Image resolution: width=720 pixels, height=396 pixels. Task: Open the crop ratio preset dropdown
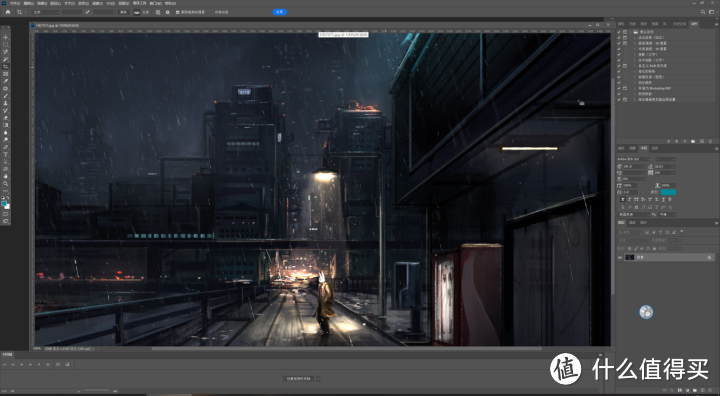[46, 12]
